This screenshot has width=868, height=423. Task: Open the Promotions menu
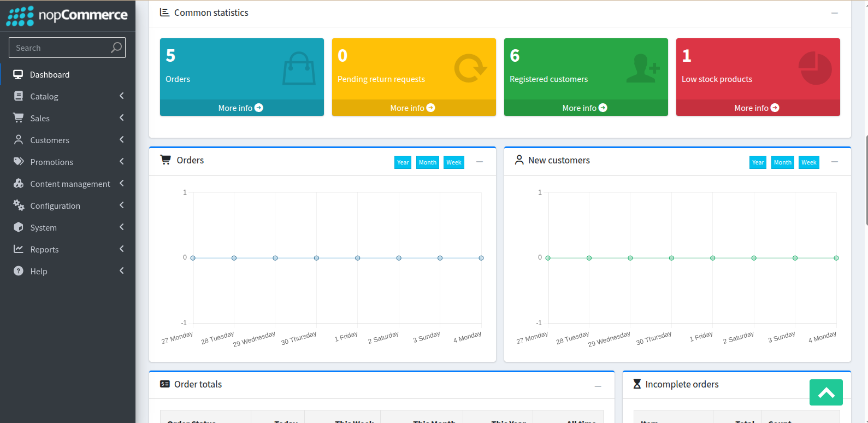(68, 162)
